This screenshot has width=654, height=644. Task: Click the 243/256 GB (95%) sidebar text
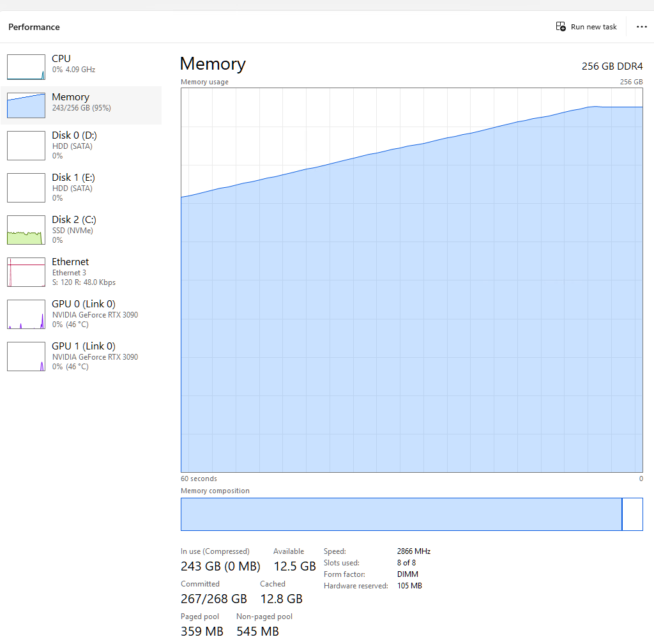[x=81, y=107]
